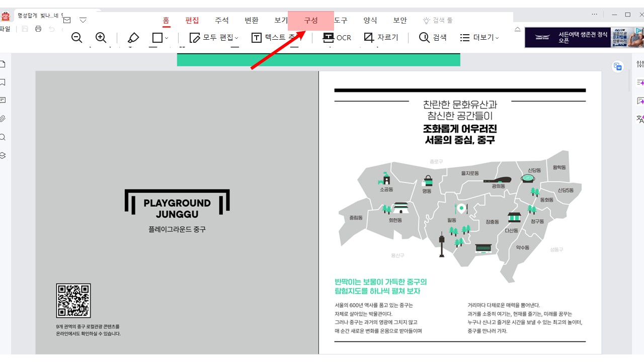The width and height of the screenshot is (644, 362).
Task: Start OCR text recognition
Action: pos(337,37)
